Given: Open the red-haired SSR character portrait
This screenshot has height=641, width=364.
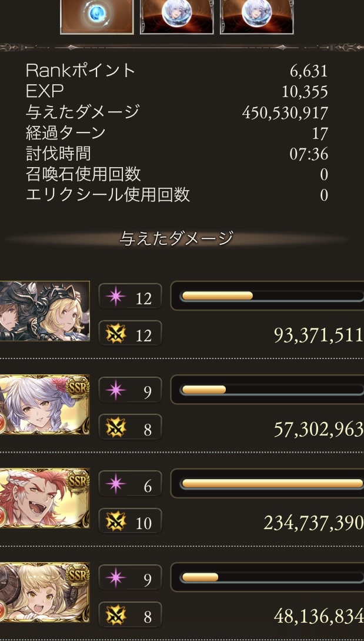Looking at the screenshot, I should (45, 499).
